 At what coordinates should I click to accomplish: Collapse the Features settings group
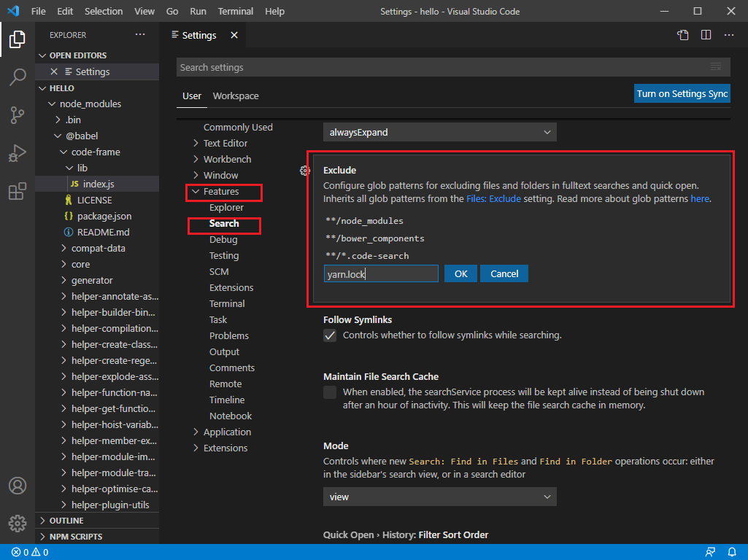pos(196,191)
